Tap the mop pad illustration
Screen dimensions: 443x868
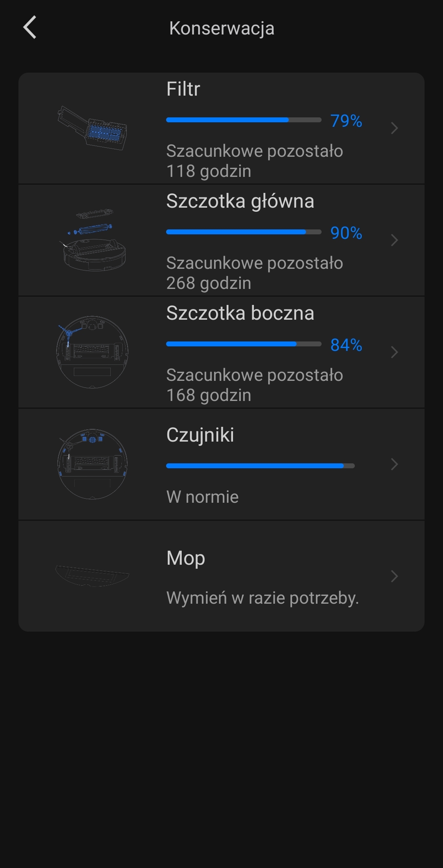[92, 575]
